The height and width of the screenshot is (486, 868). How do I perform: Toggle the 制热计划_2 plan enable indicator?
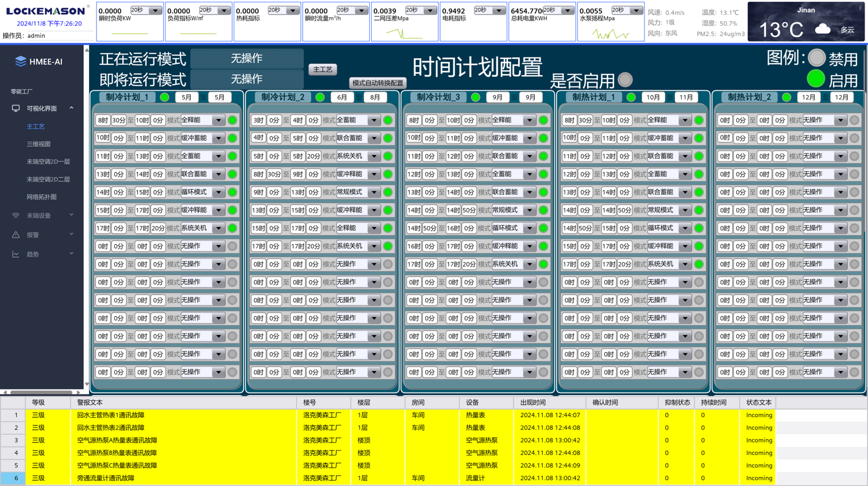coord(786,97)
